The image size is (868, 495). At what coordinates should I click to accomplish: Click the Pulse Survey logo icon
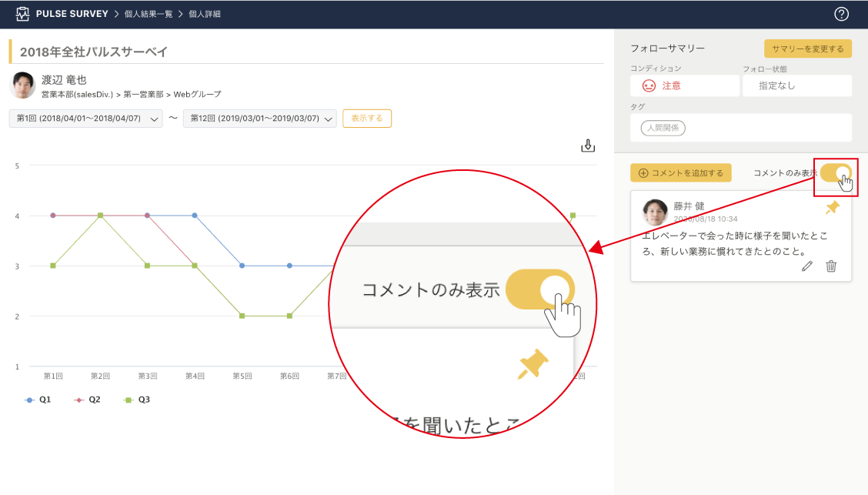22,14
